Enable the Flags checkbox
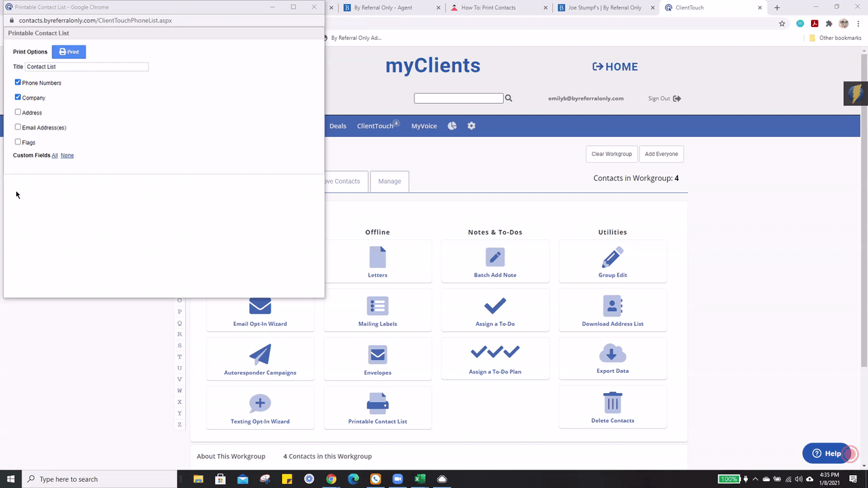Image resolution: width=868 pixels, height=488 pixels. pyautogui.click(x=18, y=142)
